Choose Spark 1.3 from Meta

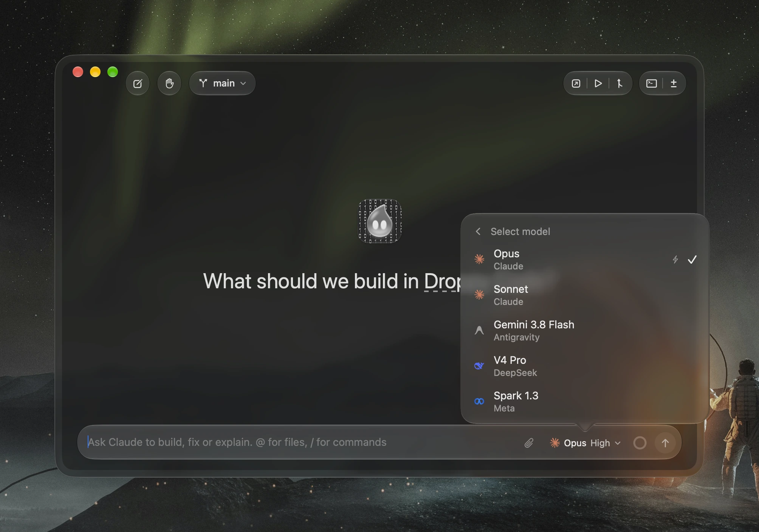click(x=585, y=402)
